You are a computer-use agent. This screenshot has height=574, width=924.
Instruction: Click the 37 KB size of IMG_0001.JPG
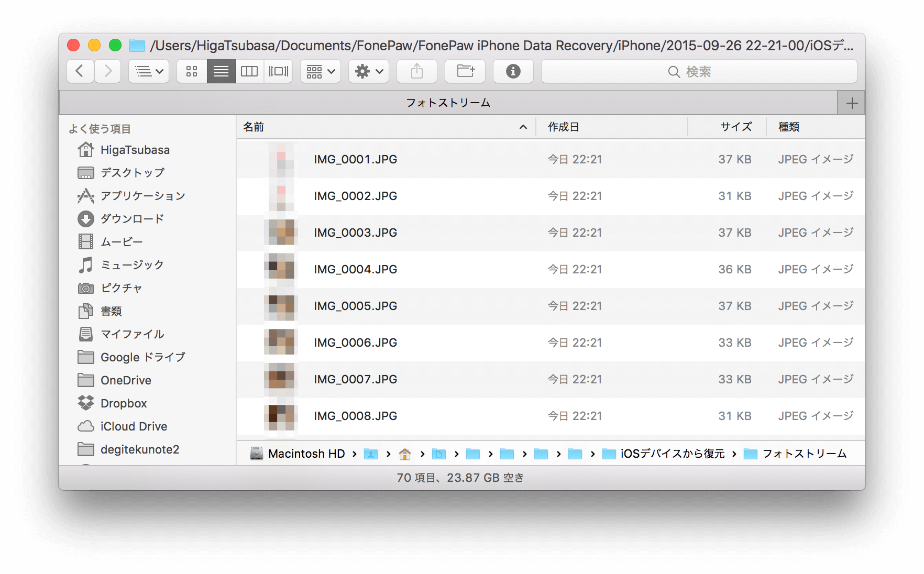coord(734,159)
